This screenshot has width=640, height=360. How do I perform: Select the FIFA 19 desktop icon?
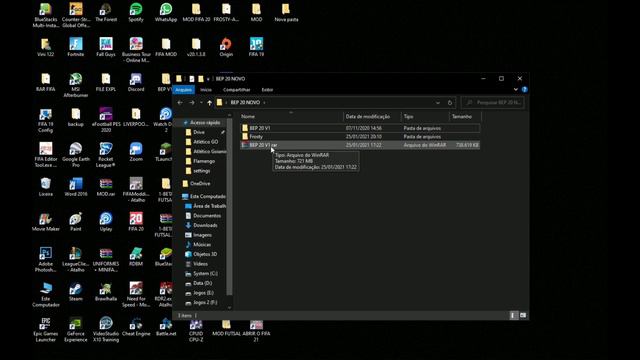click(x=256, y=47)
